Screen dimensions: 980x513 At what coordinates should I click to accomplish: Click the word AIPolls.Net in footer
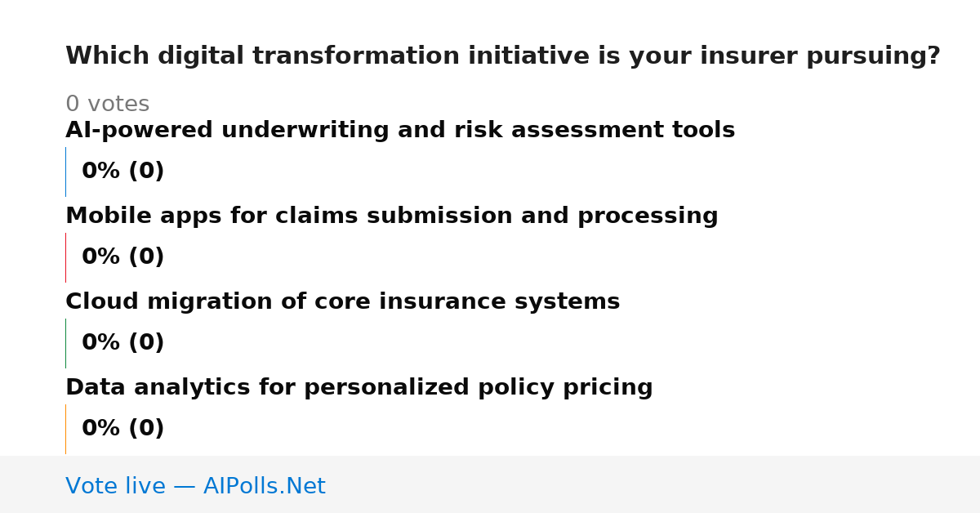pyautogui.click(x=265, y=487)
